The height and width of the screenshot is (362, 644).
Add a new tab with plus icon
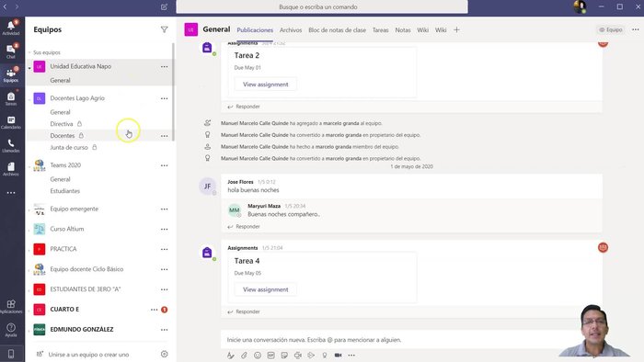(456, 29)
